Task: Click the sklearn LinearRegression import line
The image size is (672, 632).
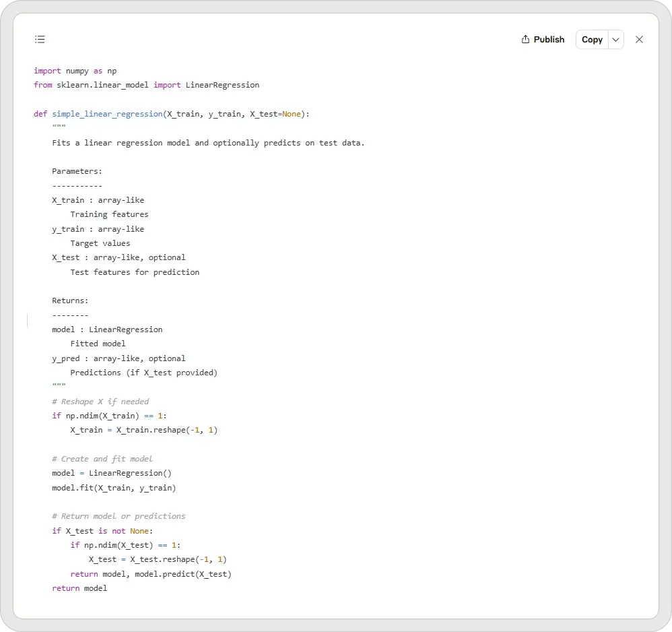Action: [x=146, y=85]
